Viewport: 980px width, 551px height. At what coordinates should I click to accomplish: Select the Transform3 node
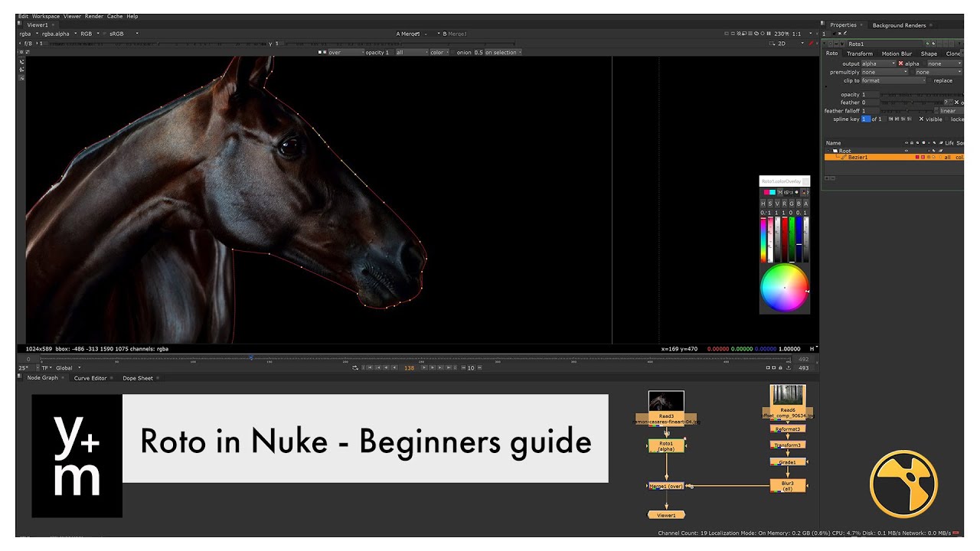[x=788, y=445]
